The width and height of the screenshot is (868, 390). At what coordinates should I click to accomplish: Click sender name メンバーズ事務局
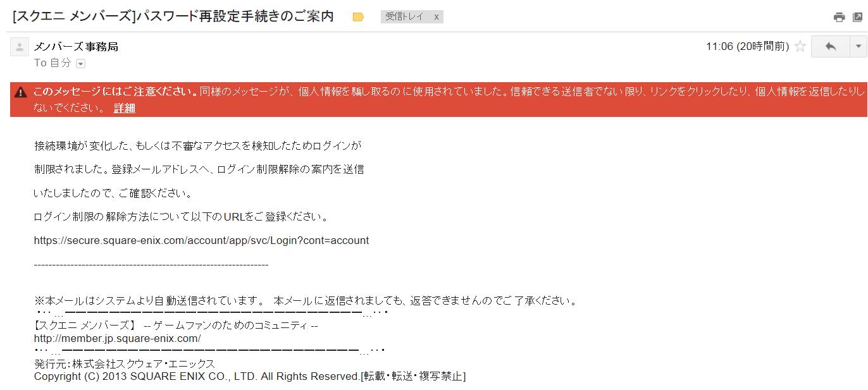[76, 47]
